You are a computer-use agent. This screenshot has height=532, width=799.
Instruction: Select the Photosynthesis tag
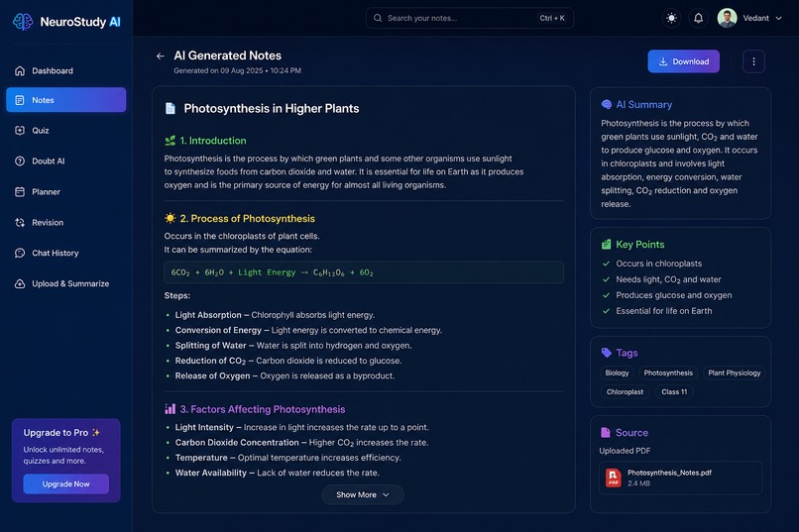point(668,373)
